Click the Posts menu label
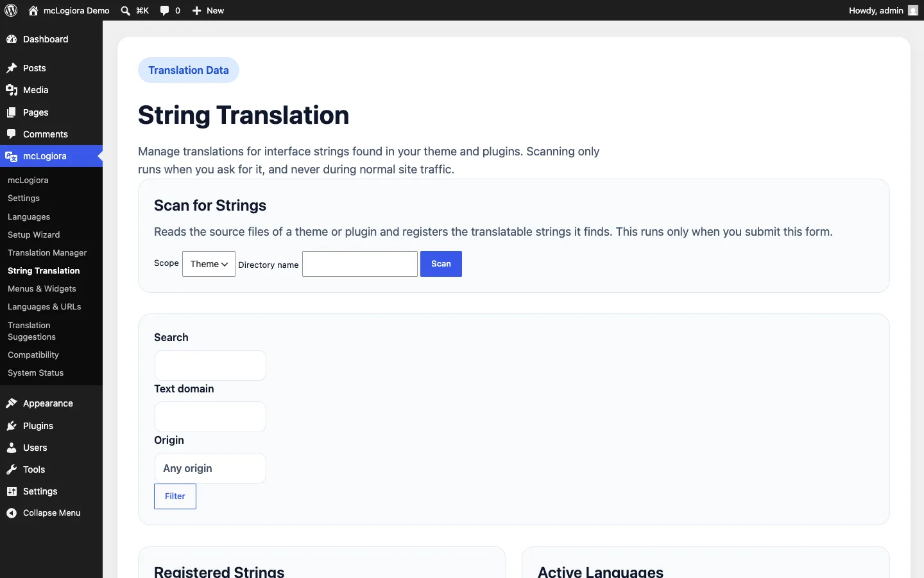 click(35, 68)
